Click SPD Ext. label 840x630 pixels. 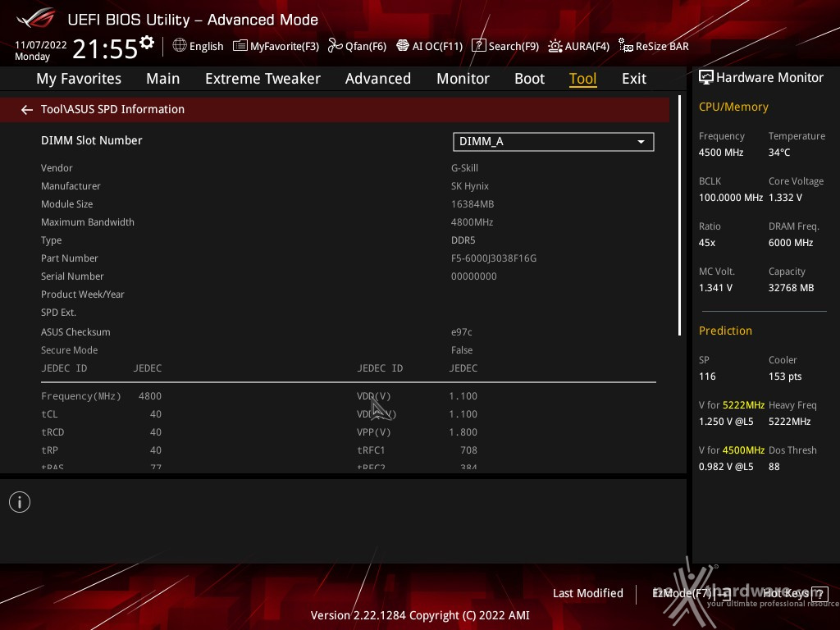(x=58, y=313)
